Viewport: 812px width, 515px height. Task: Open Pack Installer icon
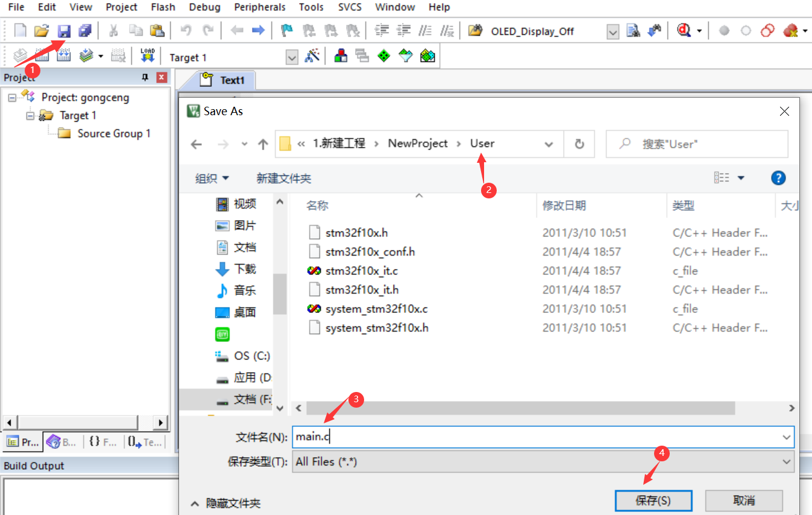[427, 57]
